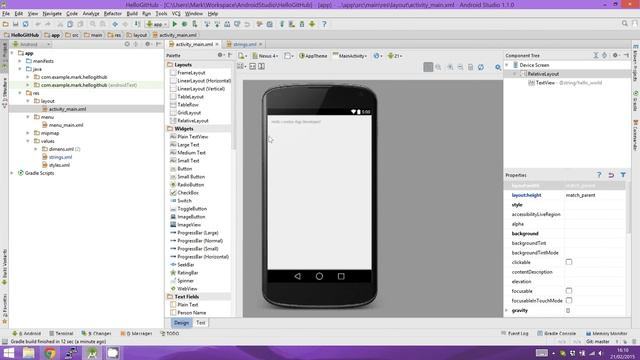
Task: Click the Debug app bug icon
Action: [184, 24]
